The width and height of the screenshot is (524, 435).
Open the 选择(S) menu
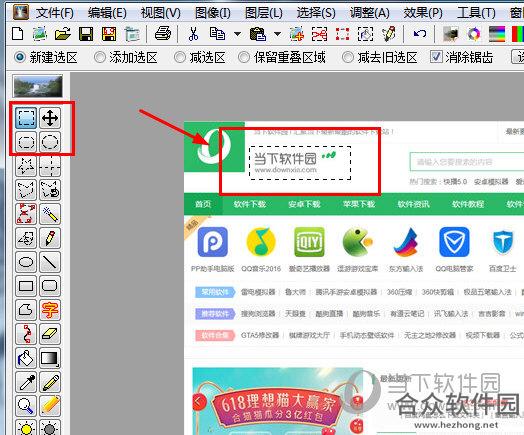316,13
